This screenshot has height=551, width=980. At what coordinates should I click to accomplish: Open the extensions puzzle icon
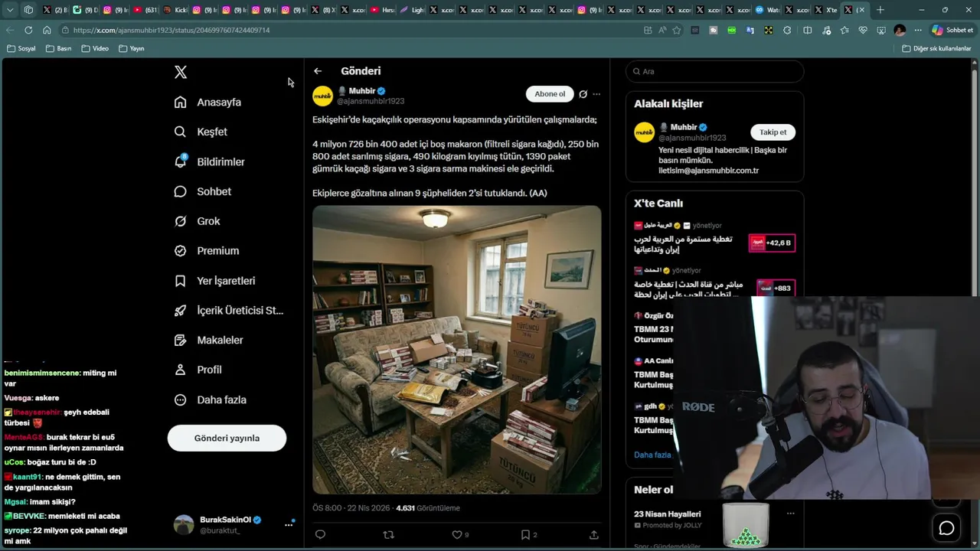tap(787, 30)
